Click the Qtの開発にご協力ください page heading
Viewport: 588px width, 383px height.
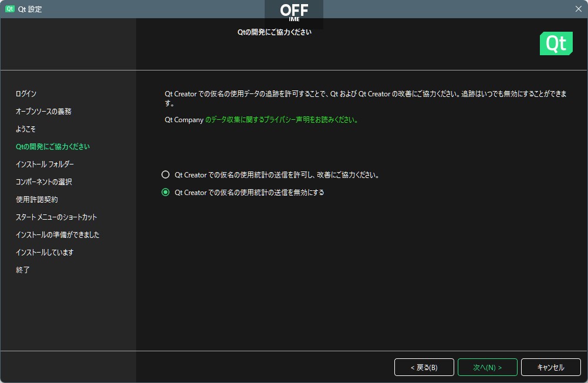[x=275, y=32]
